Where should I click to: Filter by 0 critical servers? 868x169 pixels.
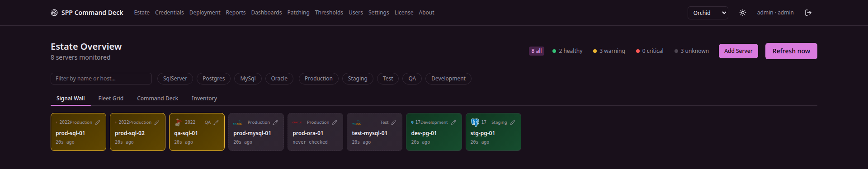(x=650, y=51)
